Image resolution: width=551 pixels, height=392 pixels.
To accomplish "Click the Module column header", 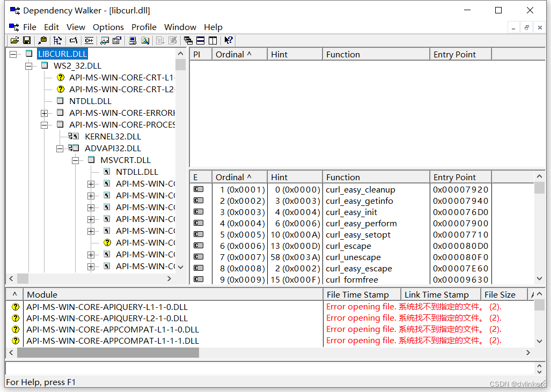I will coord(173,294).
